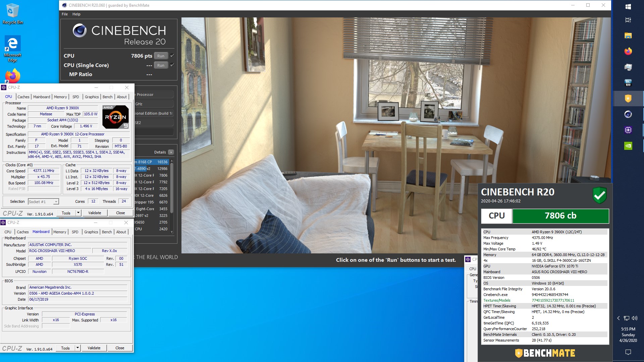Click the AMD Ryzen 9 logo in CPU-Z

(115, 117)
